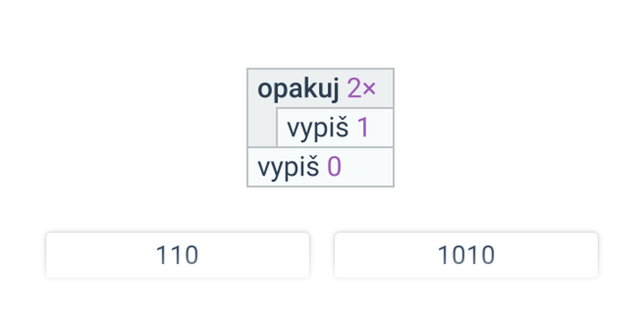Click the final zero in the 1010 answer

pyautogui.click(x=488, y=255)
